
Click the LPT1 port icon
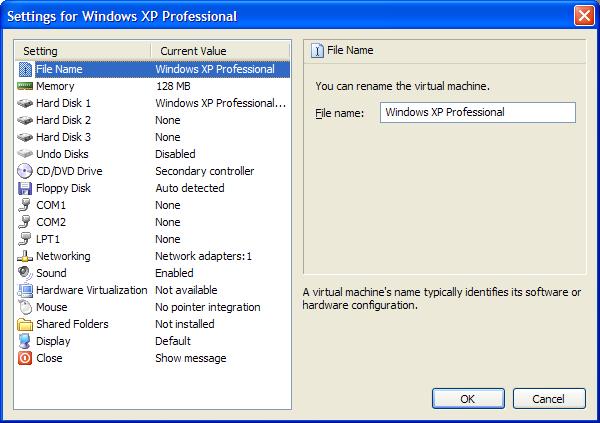pos(25,239)
